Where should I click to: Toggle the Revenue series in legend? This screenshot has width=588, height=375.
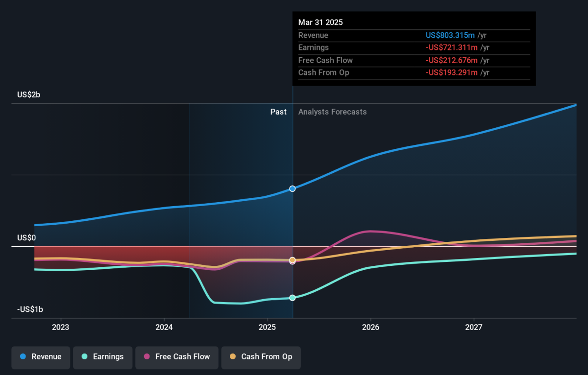coord(41,357)
